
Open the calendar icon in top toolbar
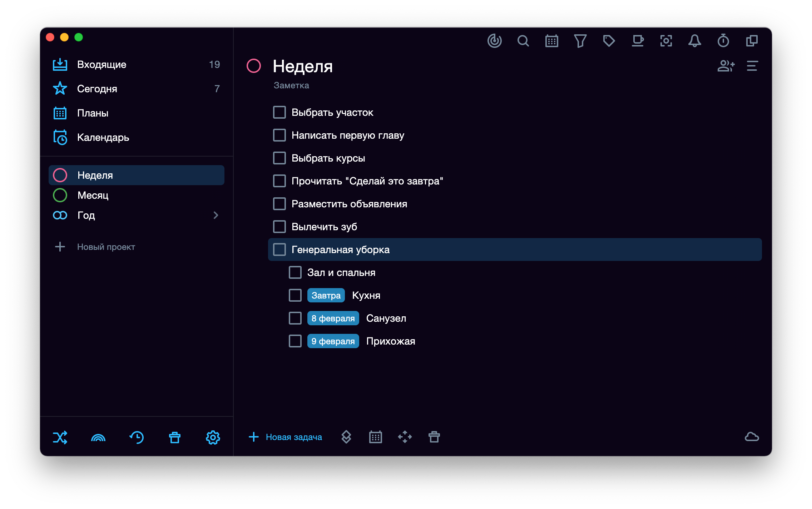[x=552, y=41]
